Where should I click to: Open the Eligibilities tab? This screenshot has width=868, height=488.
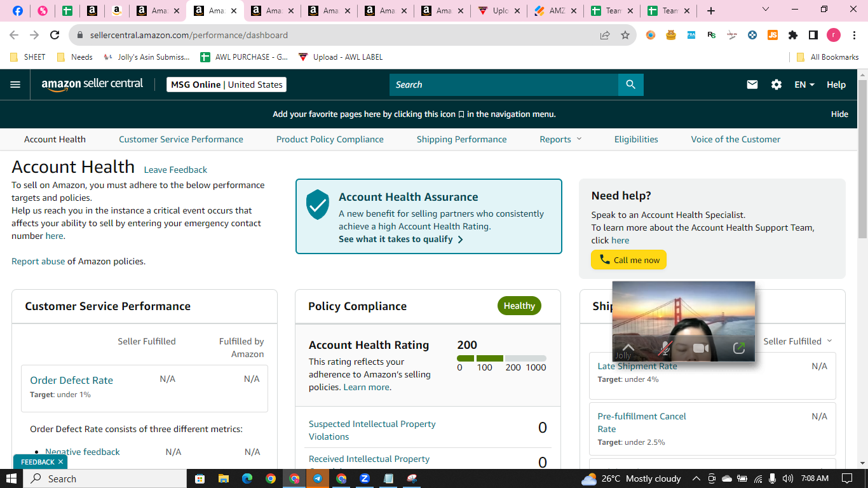(x=636, y=139)
